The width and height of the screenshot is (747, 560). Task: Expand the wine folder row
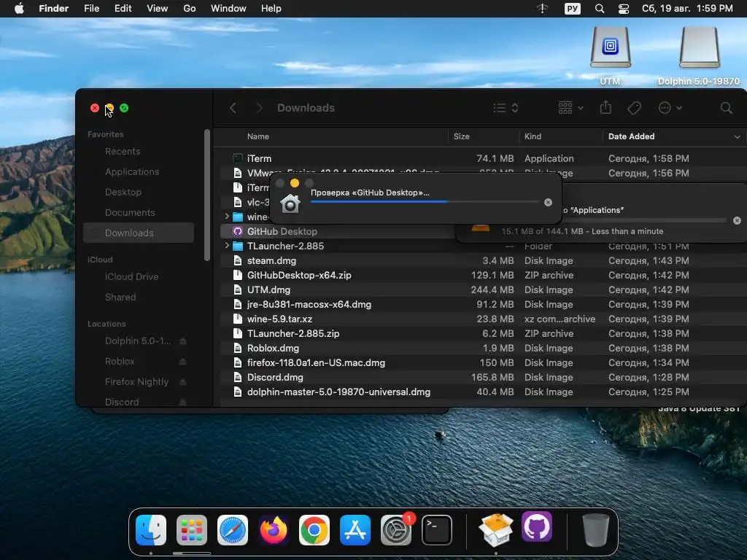click(x=227, y=217)
